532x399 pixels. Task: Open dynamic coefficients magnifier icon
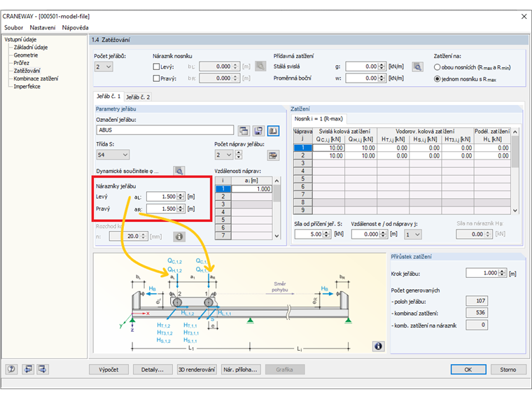[179, 171]
